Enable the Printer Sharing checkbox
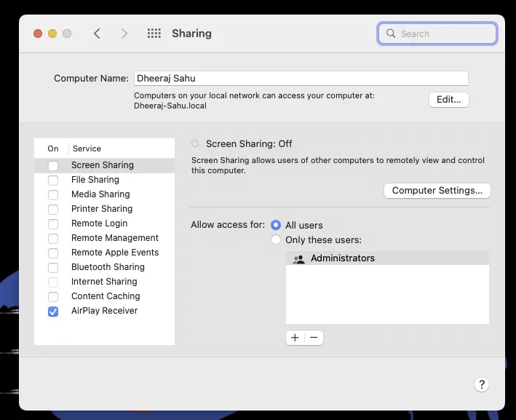 (53, 210)
